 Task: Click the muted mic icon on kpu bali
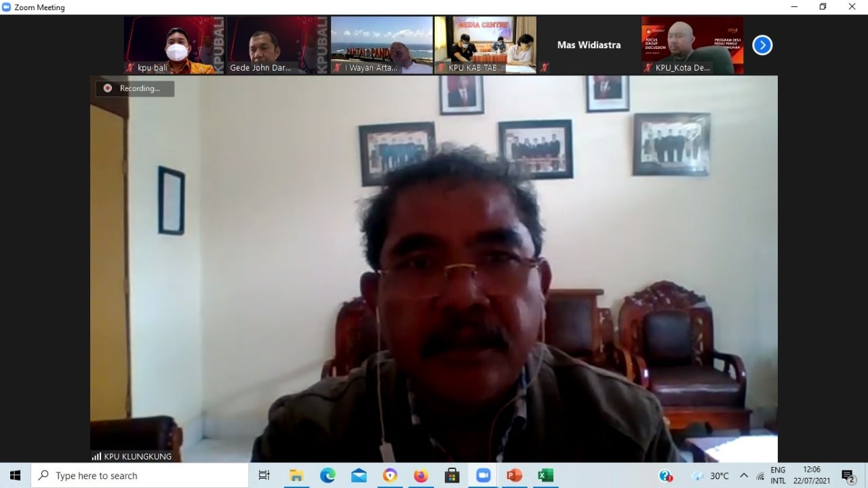(x=130, y=68)
